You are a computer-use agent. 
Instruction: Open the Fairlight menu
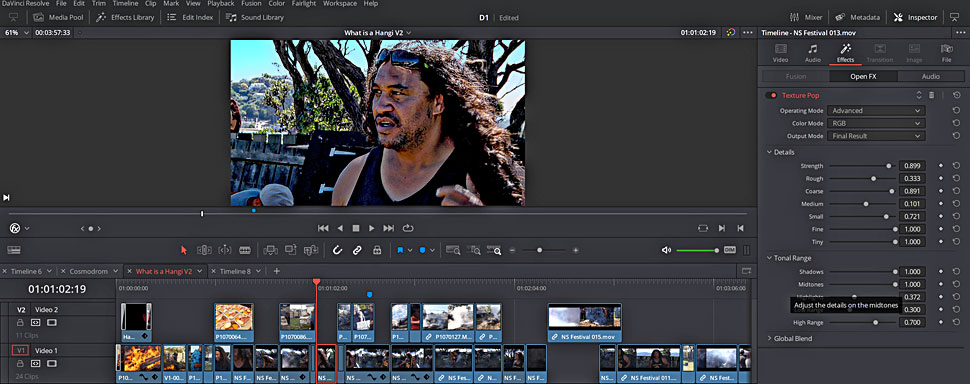click(x=303, y=4)
